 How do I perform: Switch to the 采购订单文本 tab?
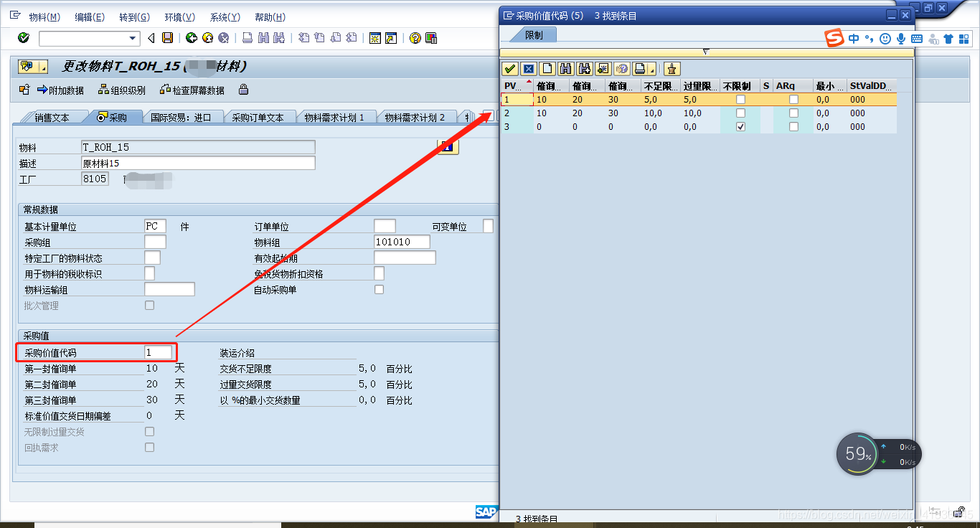258,118
